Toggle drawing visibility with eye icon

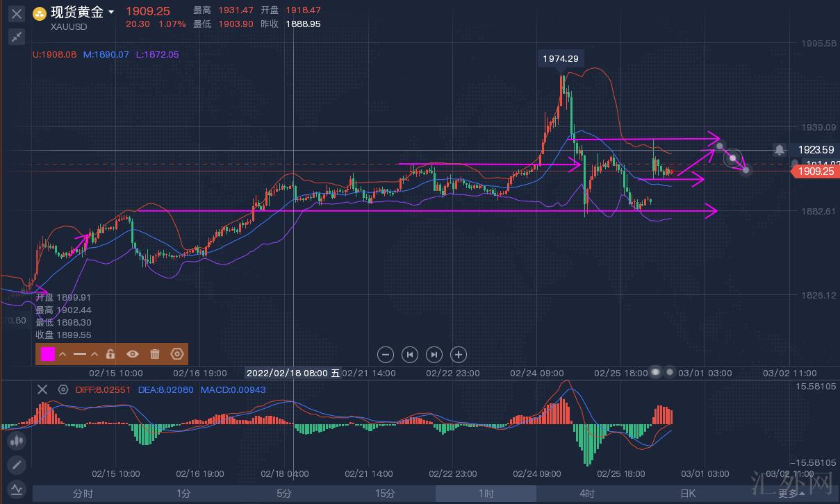[x=132, y=354]
